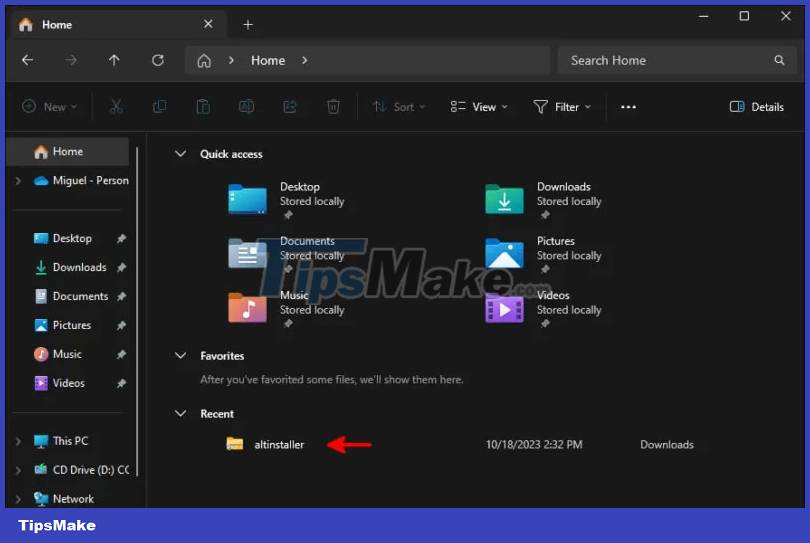810x543 pixels.
Task: Open the Sort dropdown
Action: coord(399,107)
